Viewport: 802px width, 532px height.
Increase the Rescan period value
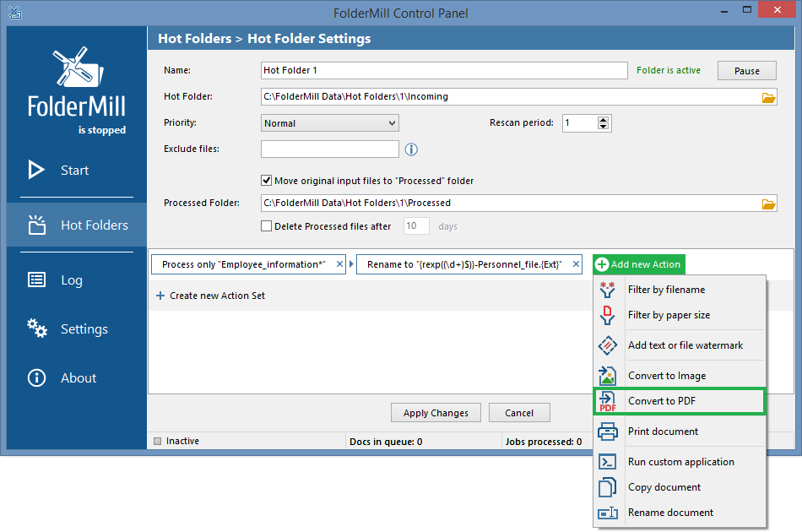603,120
